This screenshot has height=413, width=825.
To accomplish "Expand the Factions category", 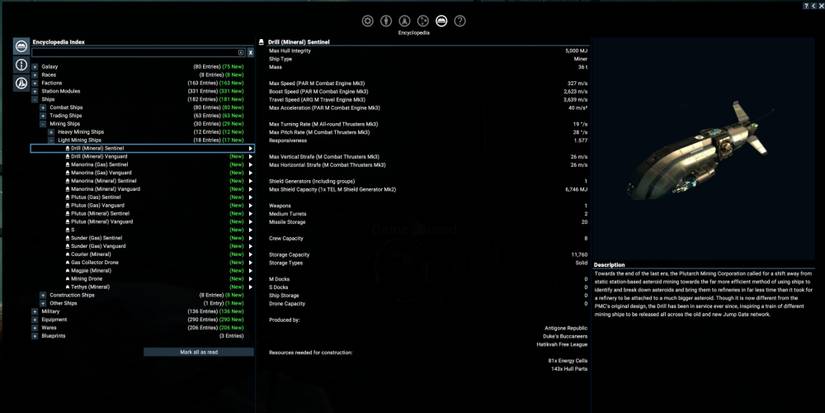I will tap(35, 83).
